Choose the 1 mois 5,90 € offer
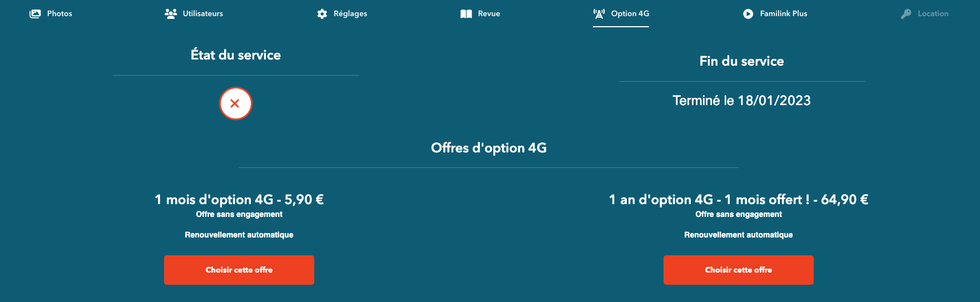Screen dimensions: 980x302 pos(239,270)
